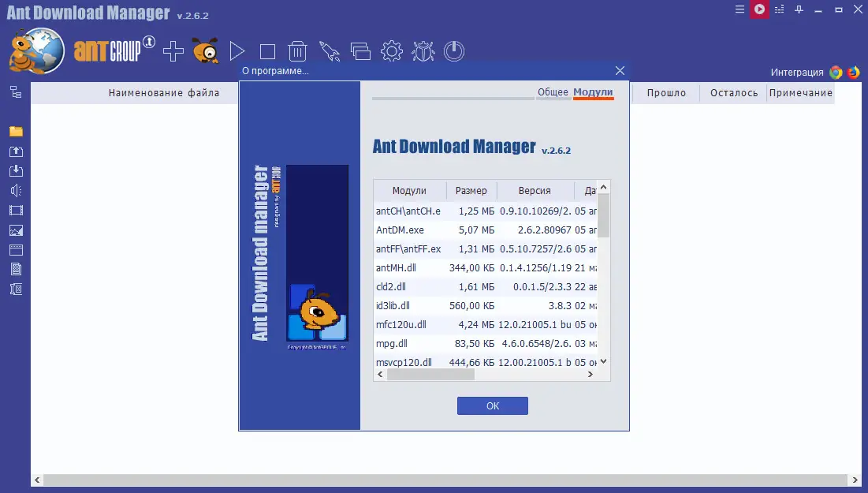Image resolution: width=868 pixels, height=493 pixels.
Task: Open the ant video grabber icon
Action: click(206, 50)
